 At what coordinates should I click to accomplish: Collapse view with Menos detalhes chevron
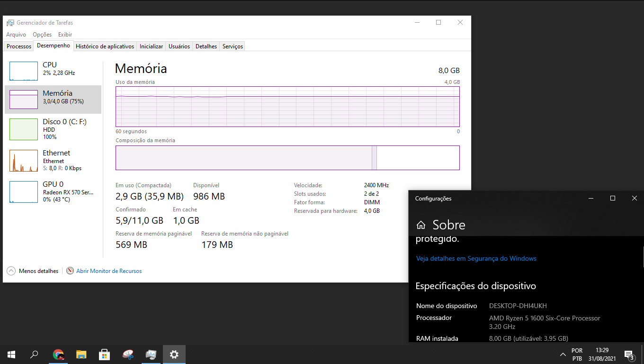[x=11, y=271]
